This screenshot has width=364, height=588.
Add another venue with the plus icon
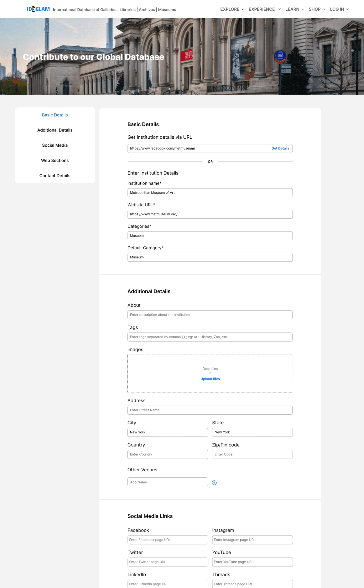coord(214,483)
